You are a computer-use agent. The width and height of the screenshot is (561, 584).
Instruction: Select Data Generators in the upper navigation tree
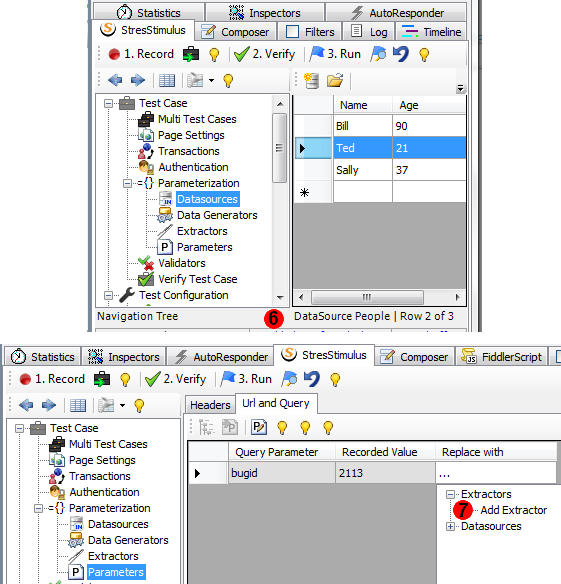217,215
